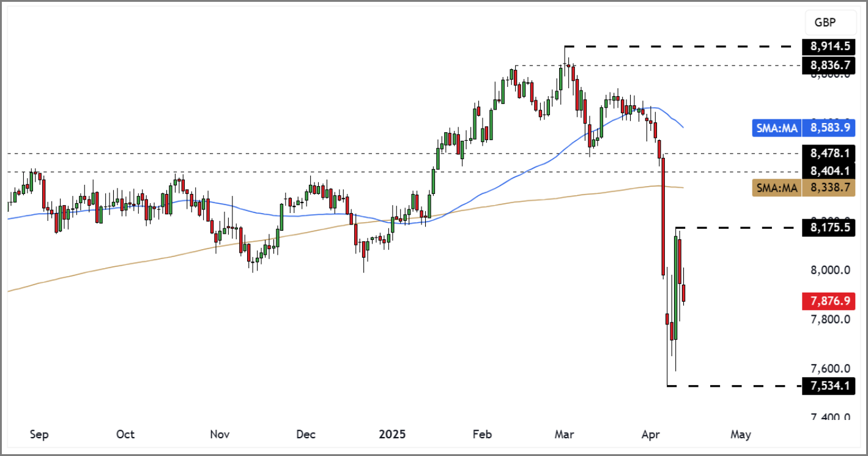Click the 7,600.0 price axis tick
Viewport: 868px width, 456px height.
[x=830, y=368]
